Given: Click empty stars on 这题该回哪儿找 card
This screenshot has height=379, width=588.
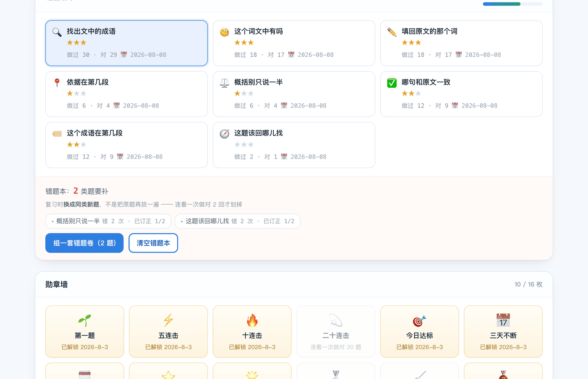Looking at the screenshot, I should [x=244, y=145].
